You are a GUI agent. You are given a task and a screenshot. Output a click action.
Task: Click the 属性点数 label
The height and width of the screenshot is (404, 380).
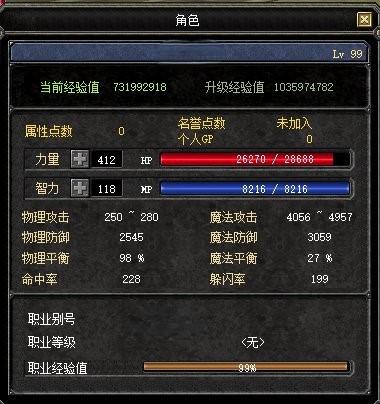(x=49, y=131)
